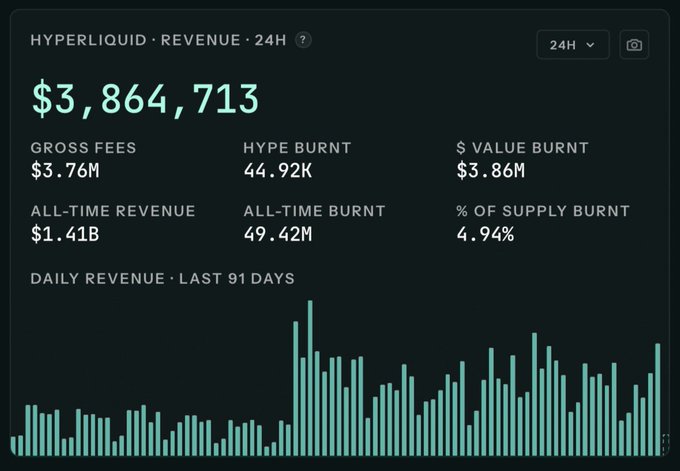Open the 24H timeframe dropdown
680x471 pixels.
tap(573, 45)
